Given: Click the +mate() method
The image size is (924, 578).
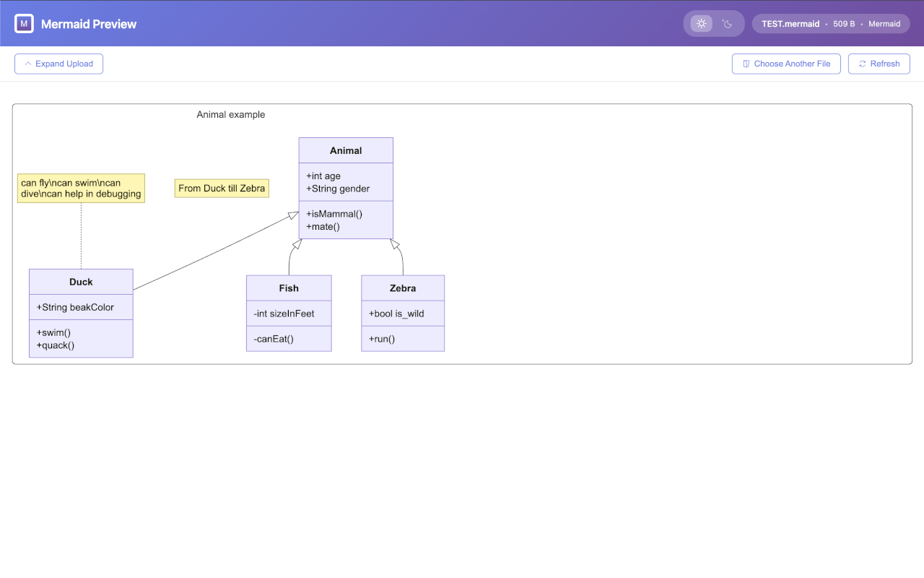Looking at the screenshot, I should click(323, 227).
